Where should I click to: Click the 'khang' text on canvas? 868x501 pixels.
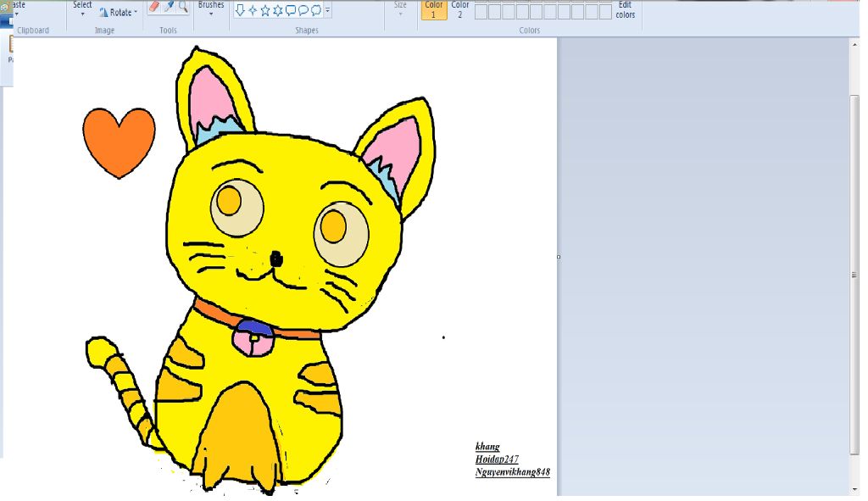coord(487,446)
